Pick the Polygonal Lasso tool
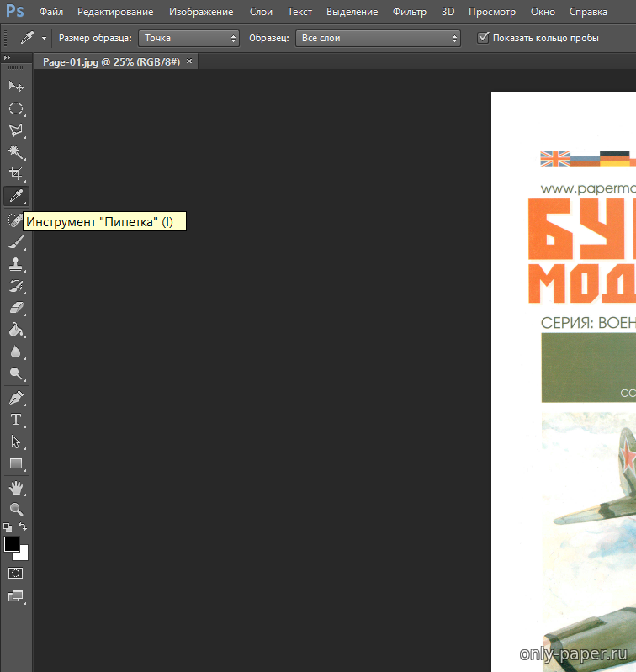 click(x=15, y=130)
